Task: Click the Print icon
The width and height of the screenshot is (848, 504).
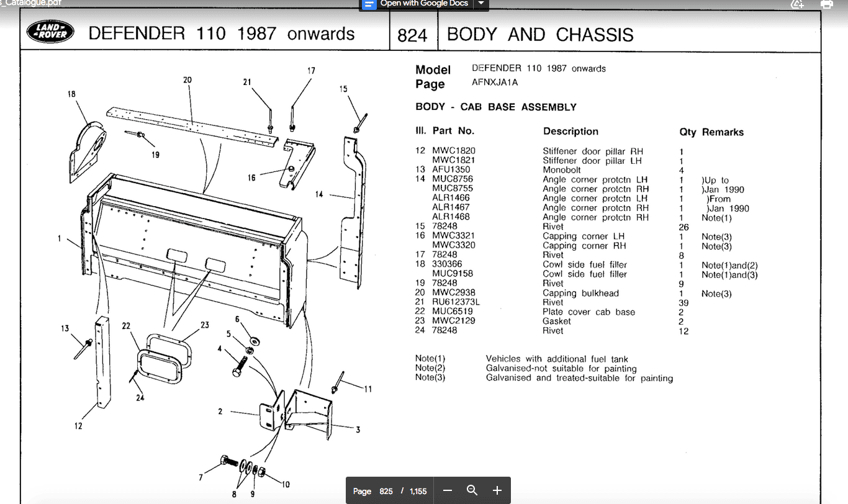Action: (x=826, y=4)
